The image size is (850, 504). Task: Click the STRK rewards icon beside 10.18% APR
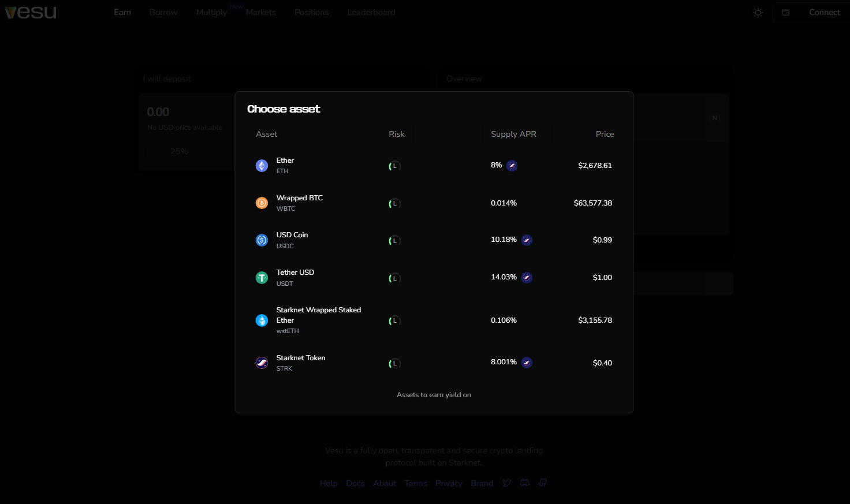point(527,240)
